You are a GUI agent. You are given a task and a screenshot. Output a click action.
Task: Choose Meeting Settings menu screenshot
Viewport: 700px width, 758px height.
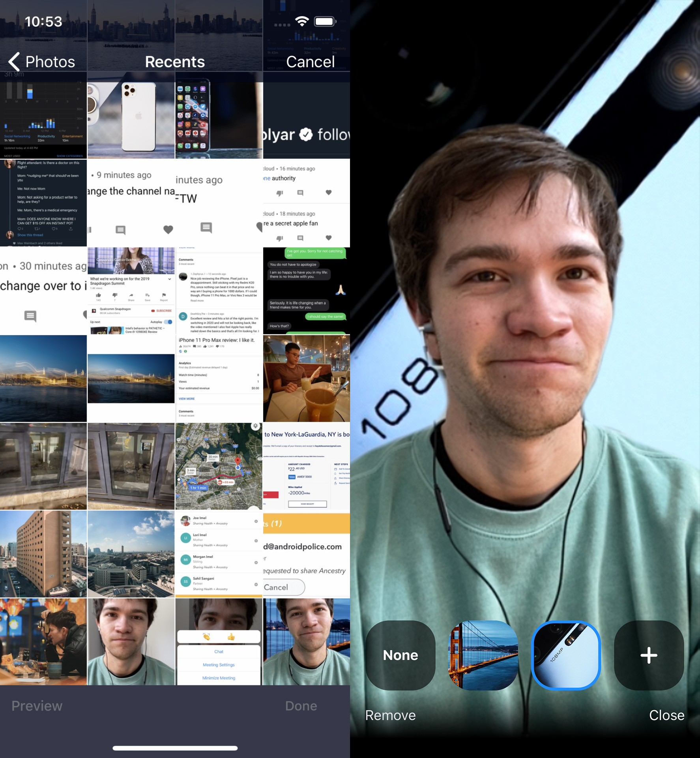219,642
